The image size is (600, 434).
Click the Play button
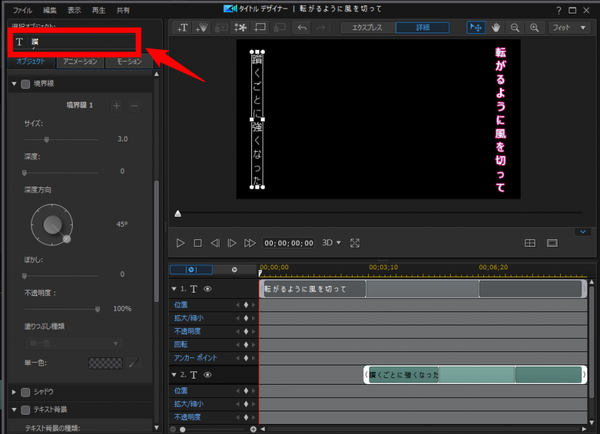pos(180,243)
